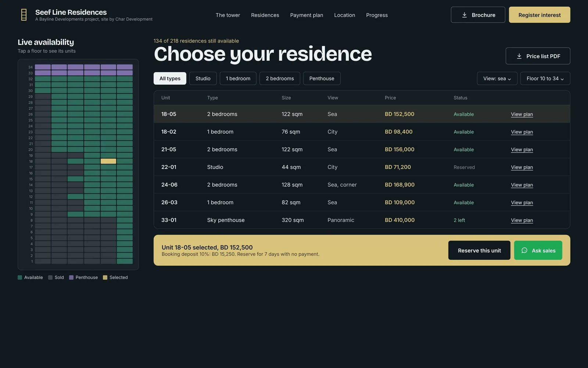Image resolution: width=588 pixels, height=368 pixels.
Task: Click the 134 of 218 residences text
Action: (x=196, y=41)
